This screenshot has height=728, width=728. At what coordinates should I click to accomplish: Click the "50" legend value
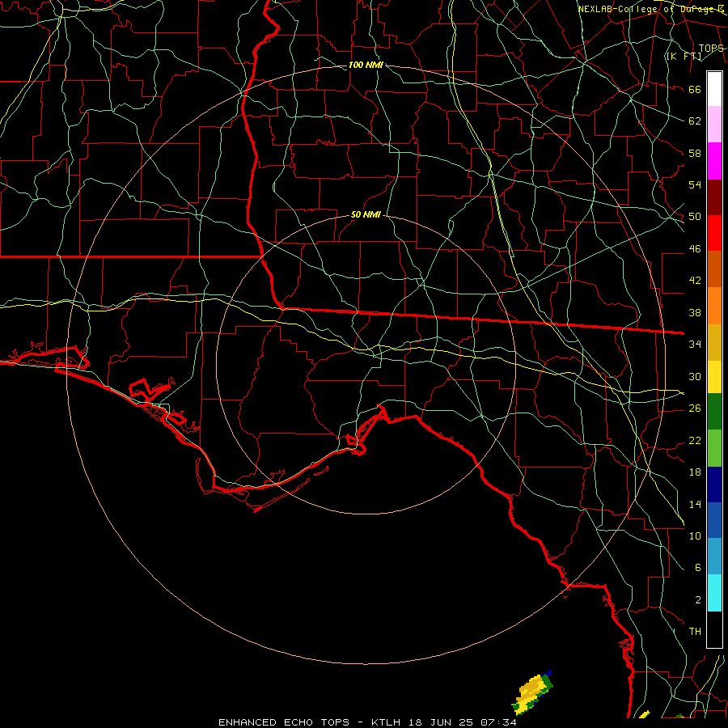tap(695, 216)
